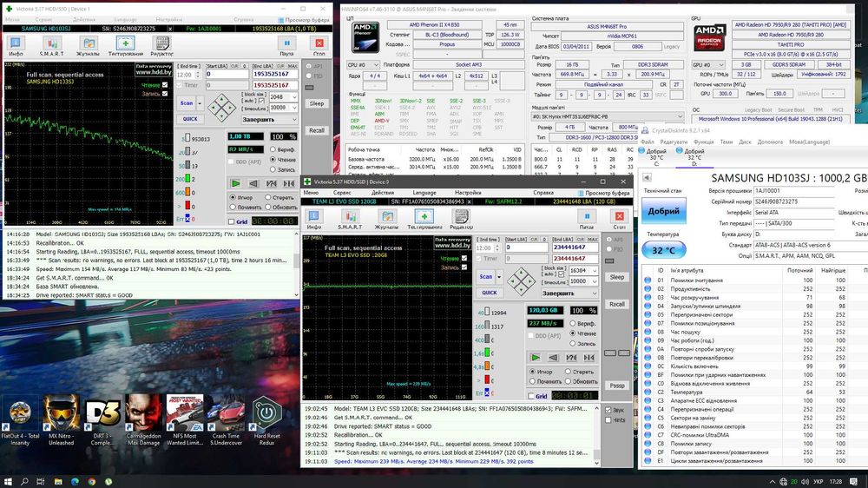The width and height of the screenshot is (868, 488).
Task: Toggle Звук checkbox in Victoria Device 0
Action: pos(608,411)
